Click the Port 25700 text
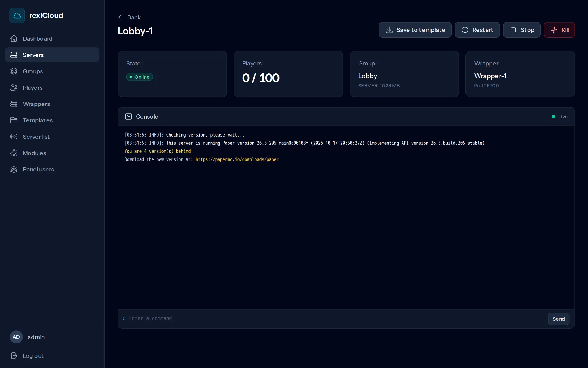588x368 pixels. click(x=486, y=86)
